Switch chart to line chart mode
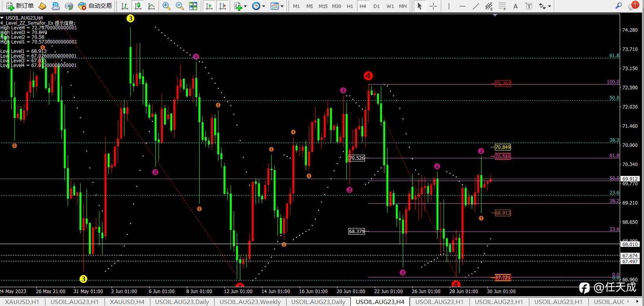This screenshot has height=306, width=644. coord(151,6)
